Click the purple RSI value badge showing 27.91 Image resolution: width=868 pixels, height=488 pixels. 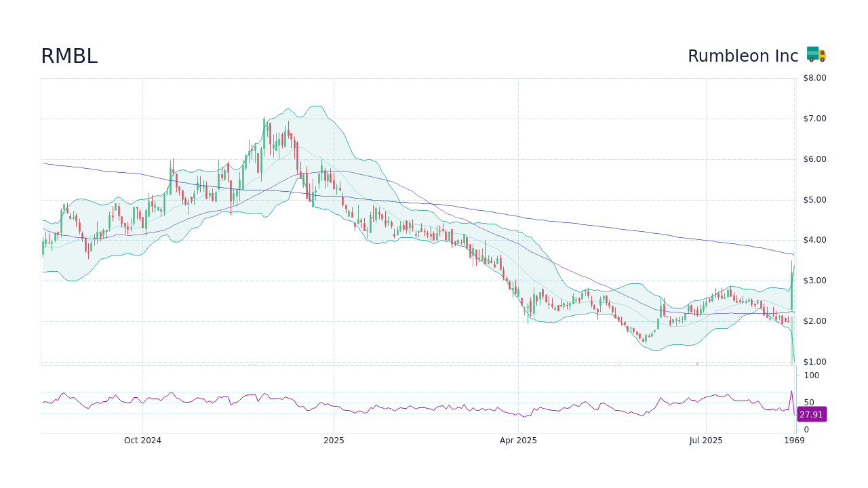coord(811,414)
